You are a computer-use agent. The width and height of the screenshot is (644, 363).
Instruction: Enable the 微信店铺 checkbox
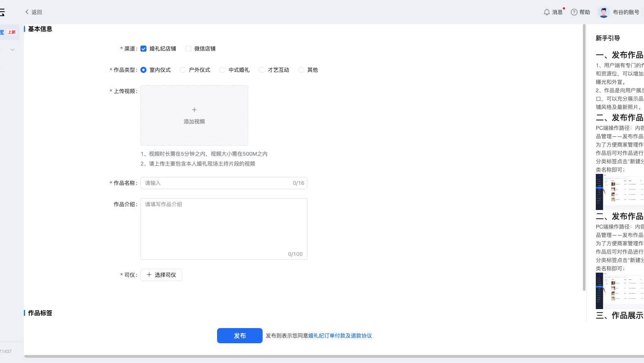click(x=188, y=48)
